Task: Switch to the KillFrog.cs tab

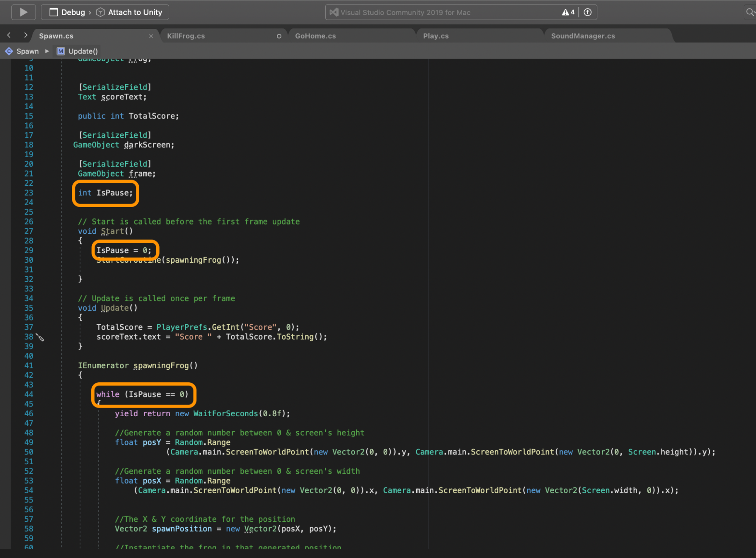Action: (186, 36)
